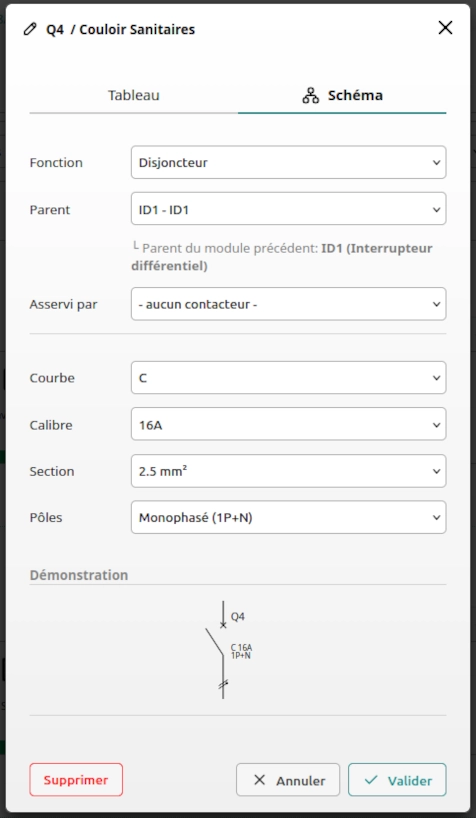Expand the Parent dropdown ID1 - ID1

click(x=289, y=209)
